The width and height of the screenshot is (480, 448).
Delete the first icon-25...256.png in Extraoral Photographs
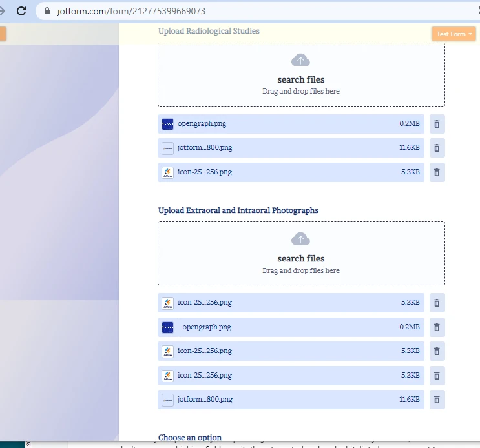[x=437, y=303]
